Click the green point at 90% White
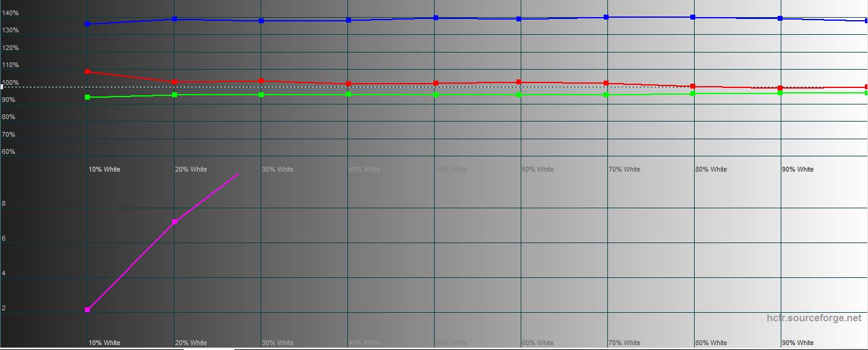This screenshot has width=868, height=350. (780, 93)
